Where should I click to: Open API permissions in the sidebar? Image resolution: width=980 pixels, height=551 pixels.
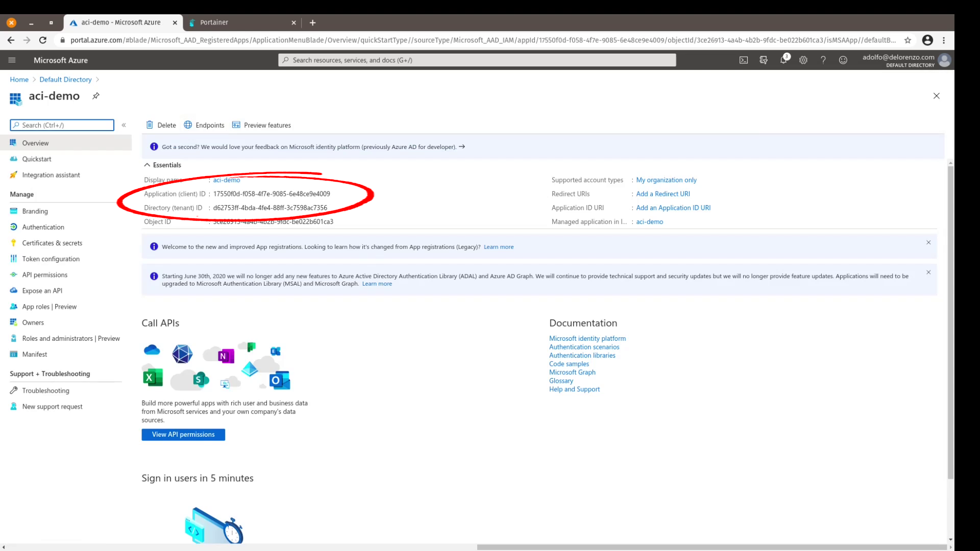pyautogui.click(x=45, y=274)
